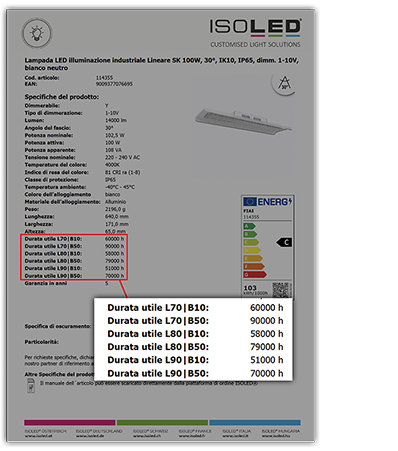The height and width of the screenshot is (451, 398).
Task: Click the Lumen value '14000 lm'
Action: coord(116,120)
